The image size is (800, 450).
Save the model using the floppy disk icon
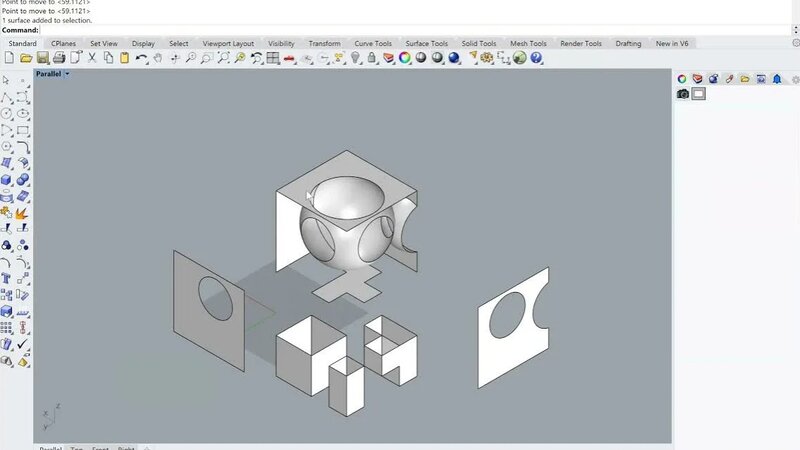[x=43, y=58]
